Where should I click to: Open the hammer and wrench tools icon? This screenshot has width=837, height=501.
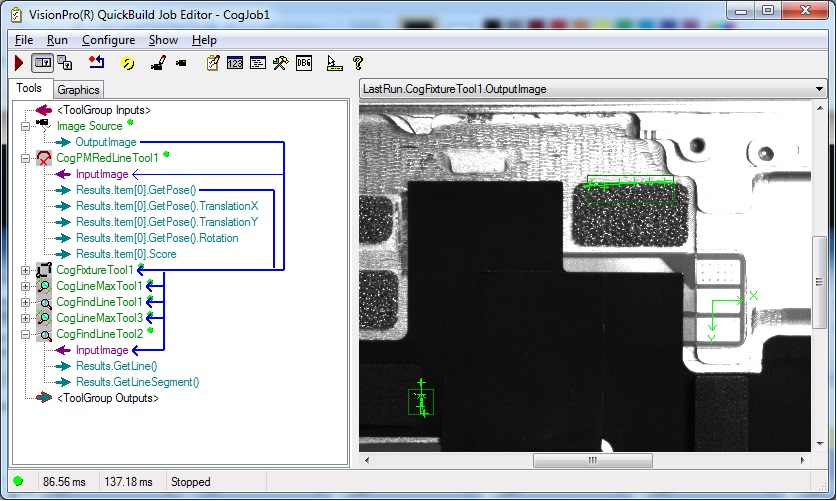pos(281,63)
